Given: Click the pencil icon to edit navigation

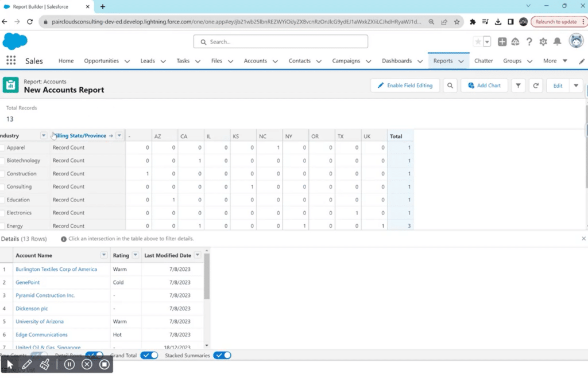Looking at the screenshot, I should click(x=582, y=61).
